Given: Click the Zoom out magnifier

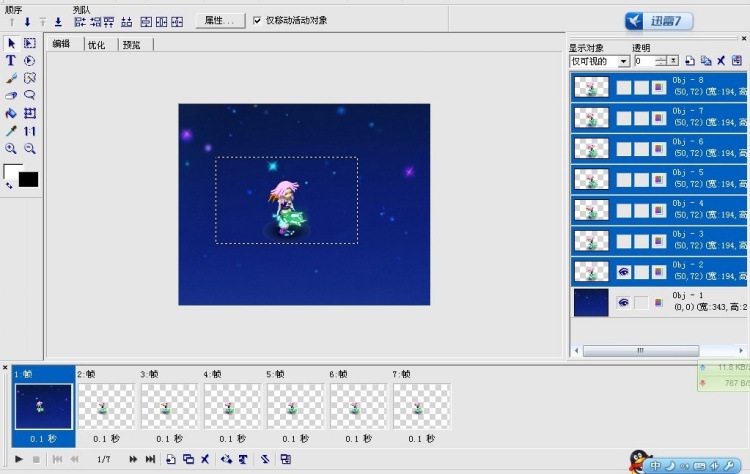Looking at the screenshot, I should [x=30, y=148].
